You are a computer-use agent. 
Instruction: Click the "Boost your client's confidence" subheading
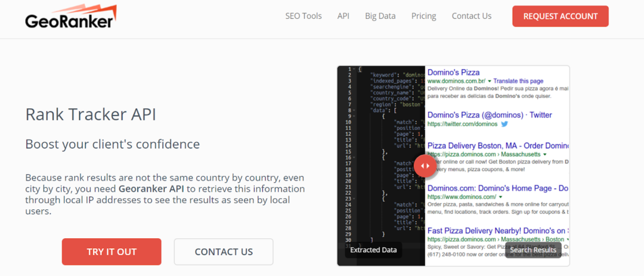(x=113, y=145)
